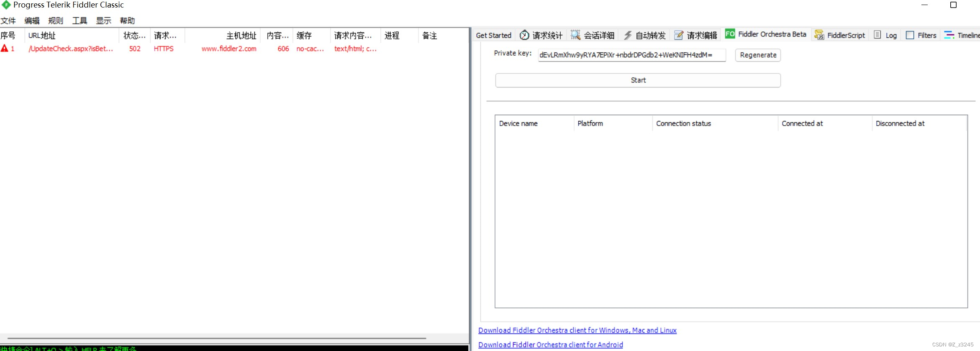Click the HTTPS protocol cell
This screenshot has width=980, height=351.
164,49
